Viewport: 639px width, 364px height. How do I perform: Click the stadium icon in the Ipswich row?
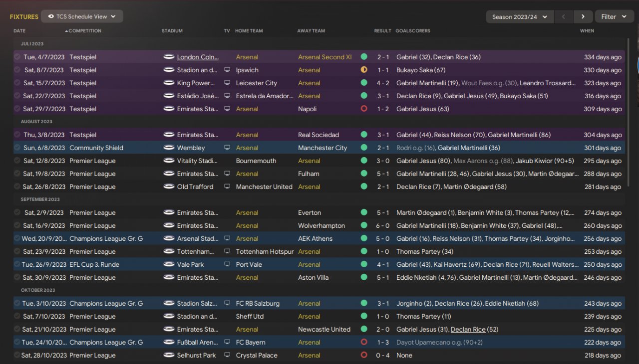[x=169, y=70]
